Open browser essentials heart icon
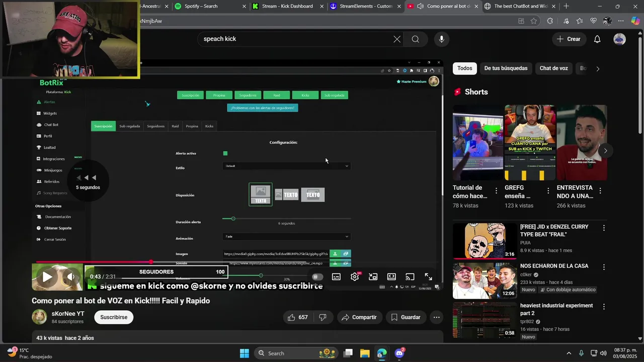Viewport: 644px width, 362px height. (x=594, y=21)
